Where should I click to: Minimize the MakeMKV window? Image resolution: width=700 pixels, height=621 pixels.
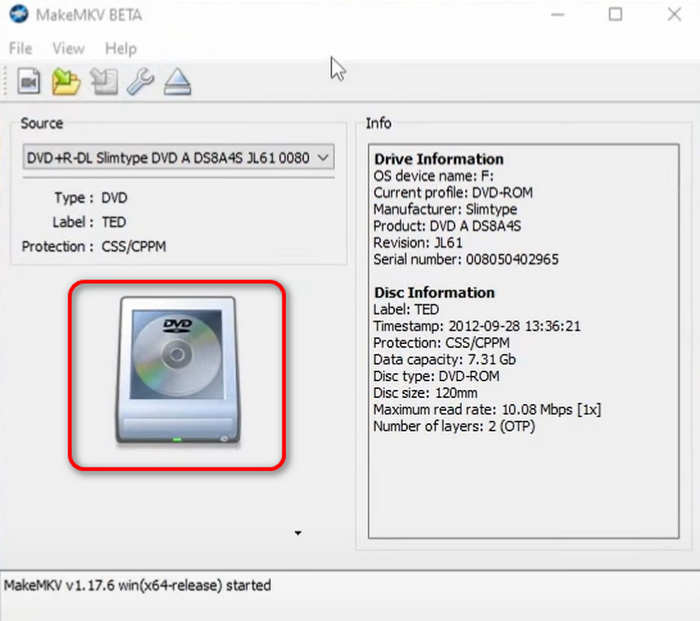(x=557, y=15)
